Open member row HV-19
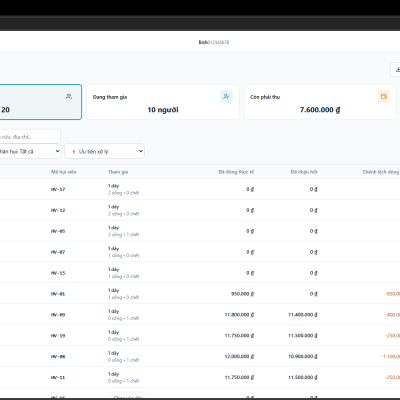The height and width of the screenshot is (400, 400). 200,336
